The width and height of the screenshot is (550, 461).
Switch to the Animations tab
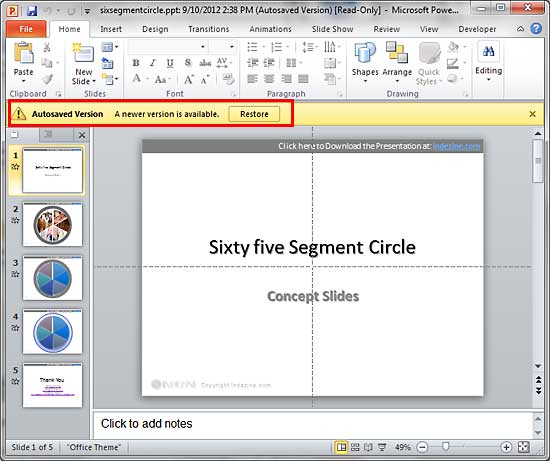[270, 29]
